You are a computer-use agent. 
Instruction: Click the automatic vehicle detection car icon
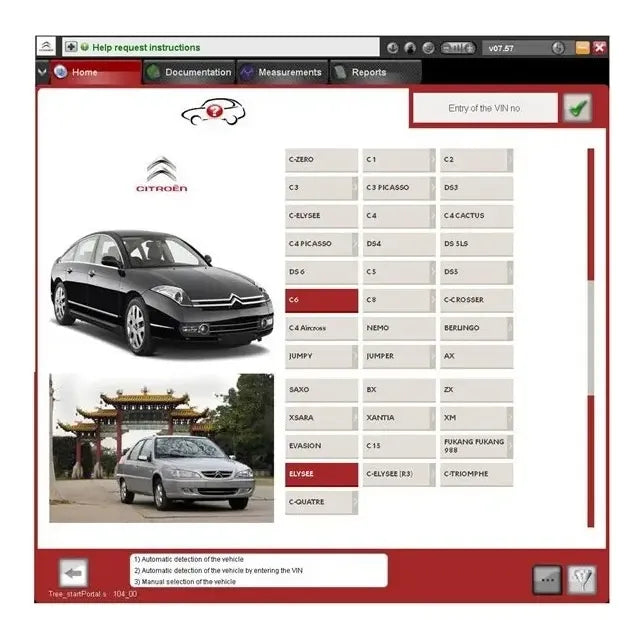pos(213,111)
